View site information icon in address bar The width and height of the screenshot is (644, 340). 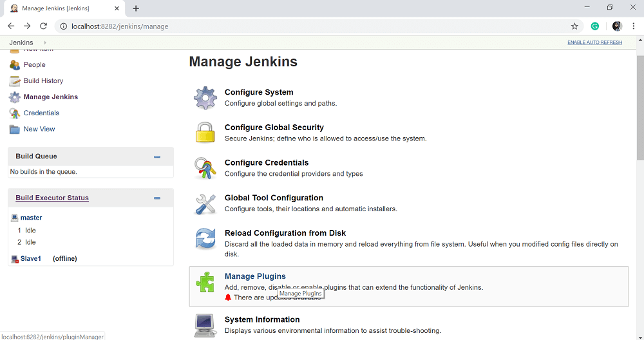[x=63, y=26]
